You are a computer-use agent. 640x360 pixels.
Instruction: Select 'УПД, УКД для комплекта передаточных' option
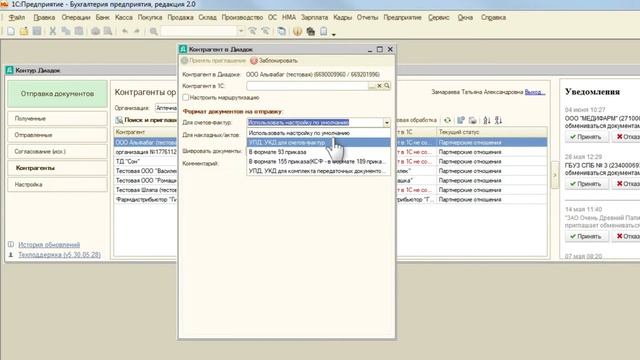click(x=318, y=171)
